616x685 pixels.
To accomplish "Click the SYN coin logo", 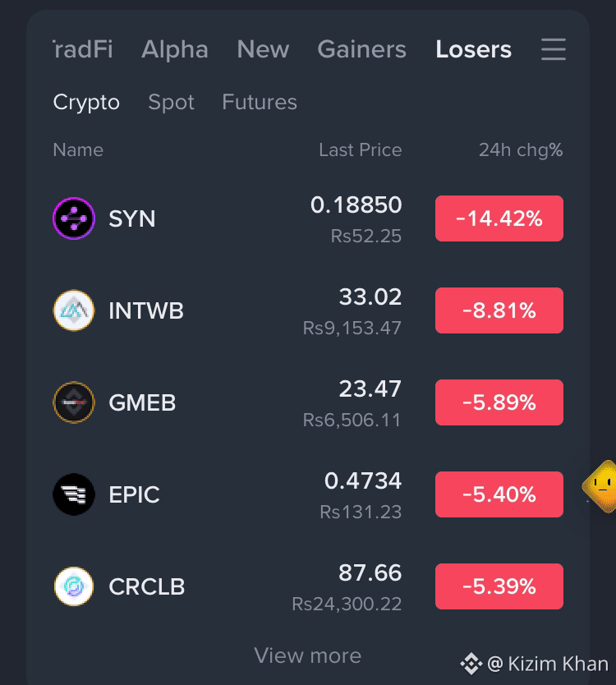I will tap(74, 218).
